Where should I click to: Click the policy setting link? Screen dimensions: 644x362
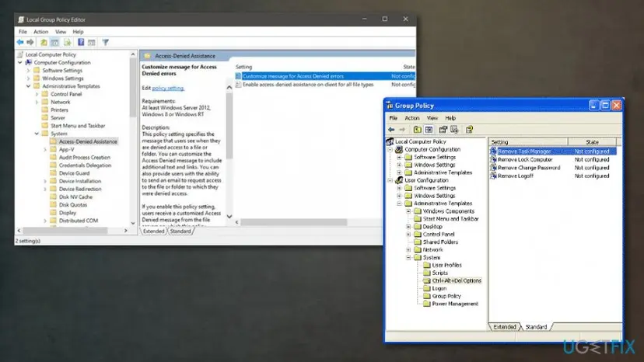click(x=168, y=88)
